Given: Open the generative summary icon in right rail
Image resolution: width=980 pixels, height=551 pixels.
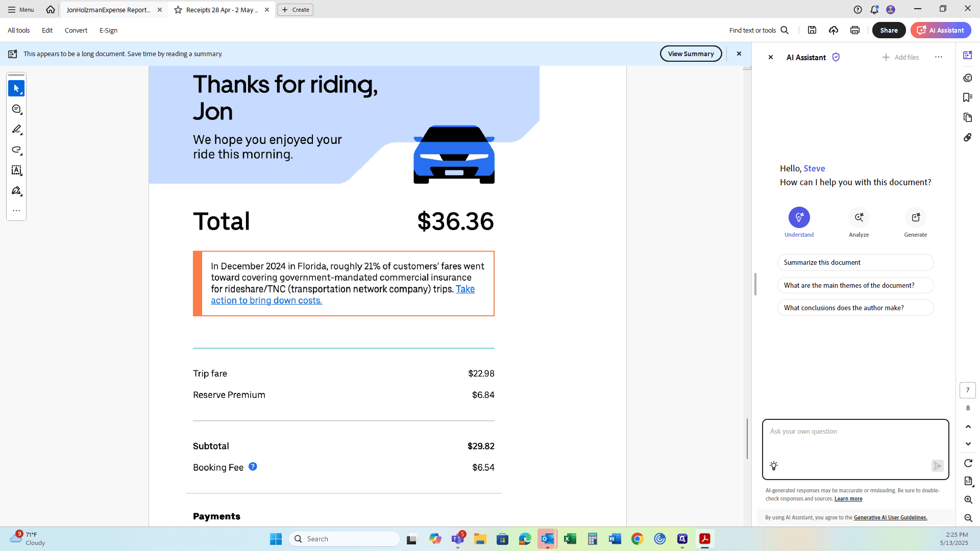Looking at the screenshot, I should click(968, 55).
